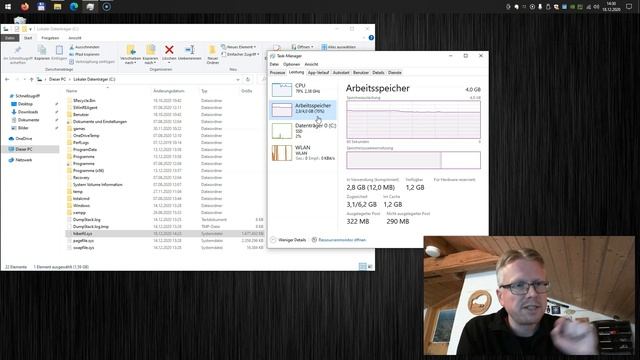Click Weniger Details in Task Manager
Screen dimensions: 640x360
[x=288, y=240]
